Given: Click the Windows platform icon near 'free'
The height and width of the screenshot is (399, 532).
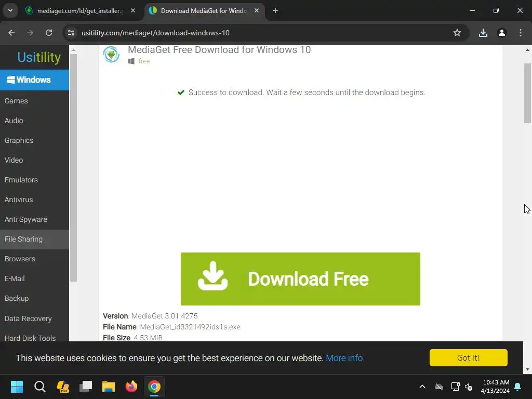Looking at the screenshot, I should pyautogui.click(x=131, y=61).
